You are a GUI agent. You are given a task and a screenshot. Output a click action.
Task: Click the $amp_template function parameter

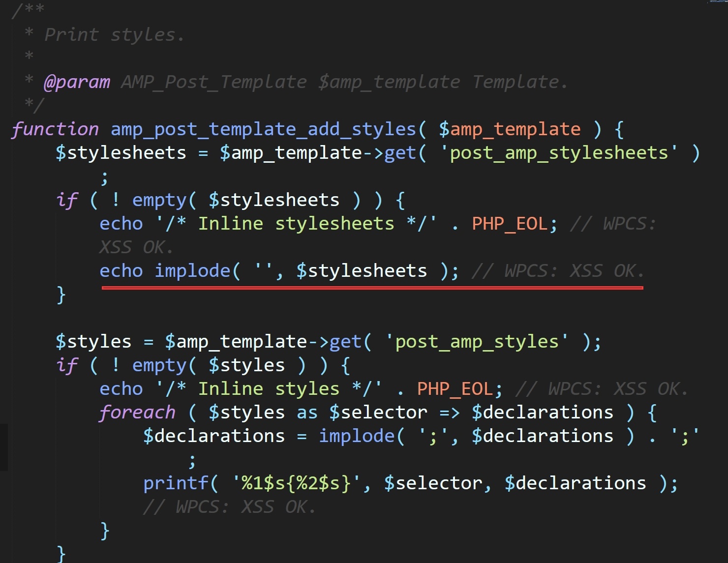pos(509,129)
